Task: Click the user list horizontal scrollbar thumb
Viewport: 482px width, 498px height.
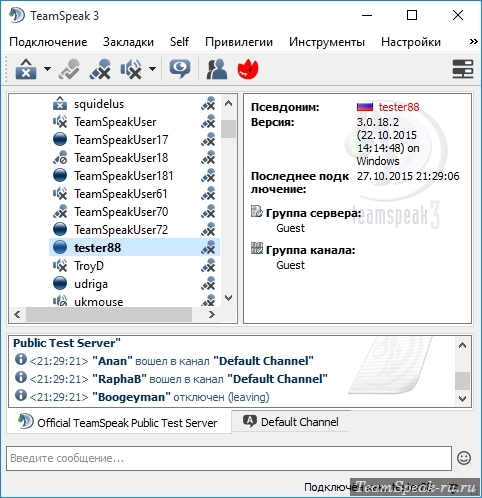Action: pos(109,314)
